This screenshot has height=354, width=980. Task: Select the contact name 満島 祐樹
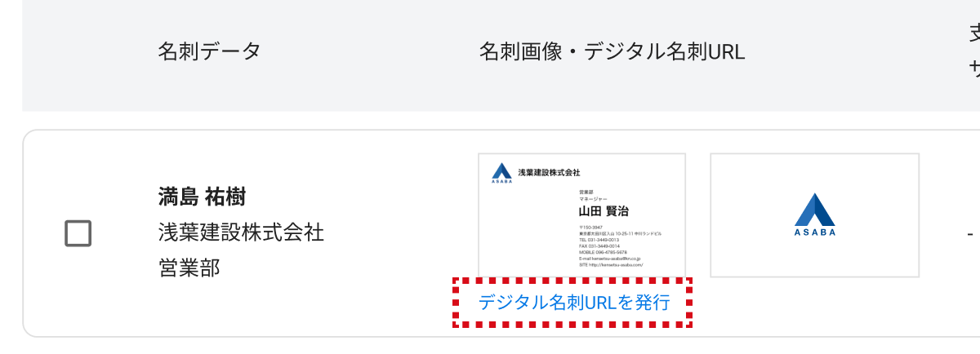tap(202, 197)
